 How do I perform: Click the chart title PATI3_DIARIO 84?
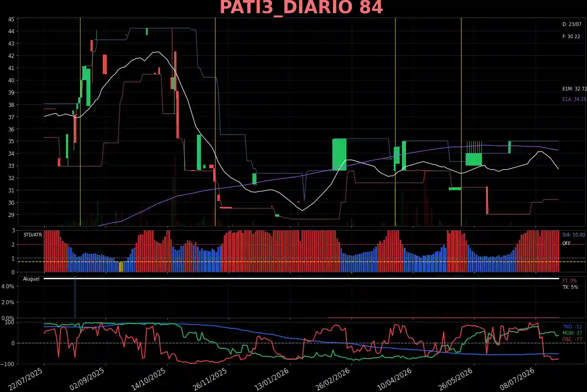[301, 8]
